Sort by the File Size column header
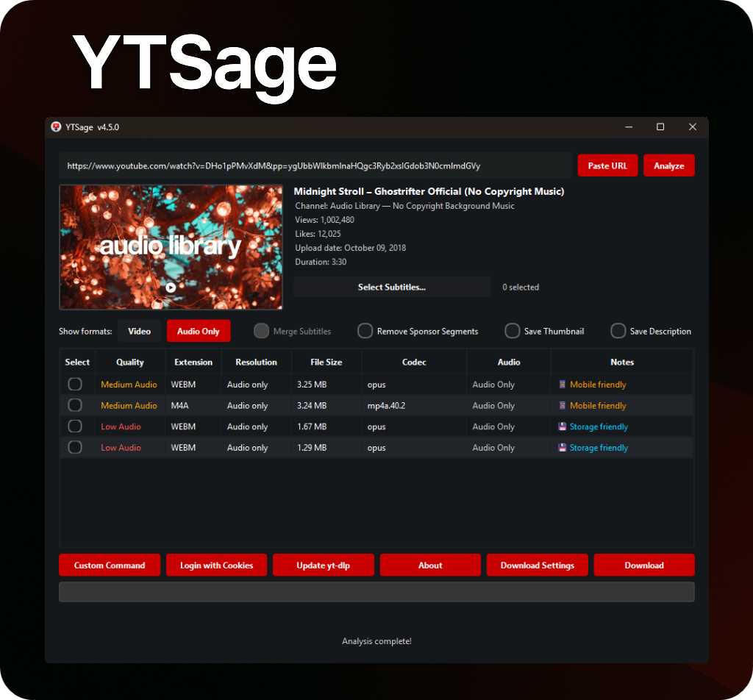Viewport: 753px width, 700px height. tap(326, 362)
